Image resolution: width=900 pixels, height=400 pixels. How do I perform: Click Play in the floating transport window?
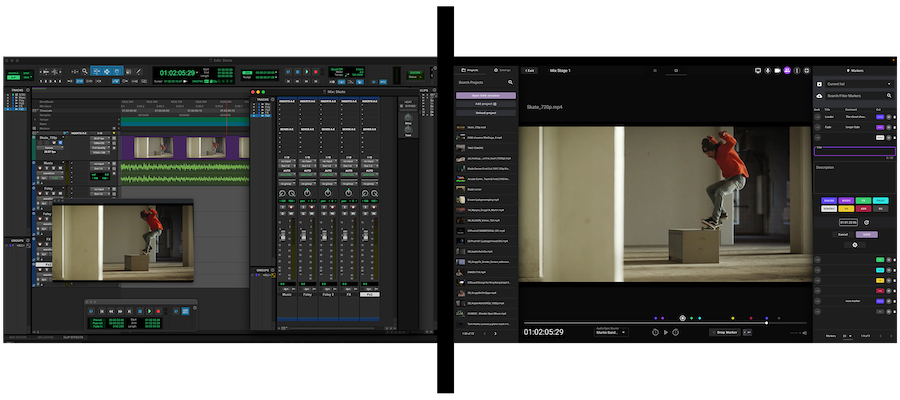click(x=150, y=312)
